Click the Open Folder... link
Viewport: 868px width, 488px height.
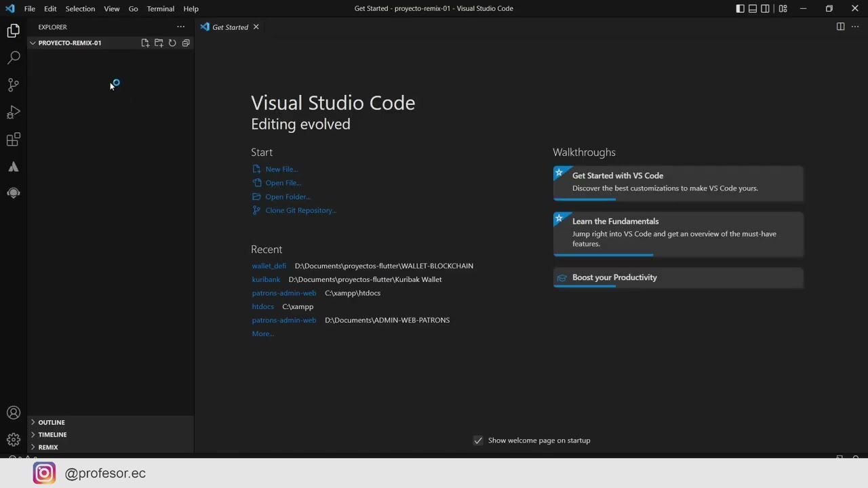point(288,197)
